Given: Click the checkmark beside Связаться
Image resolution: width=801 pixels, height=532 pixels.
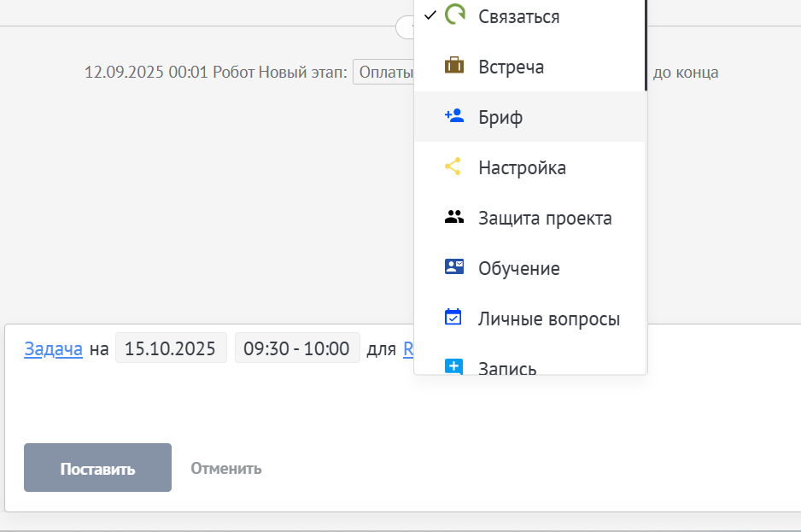Looking at the screenshot, I should pos(430,15).
